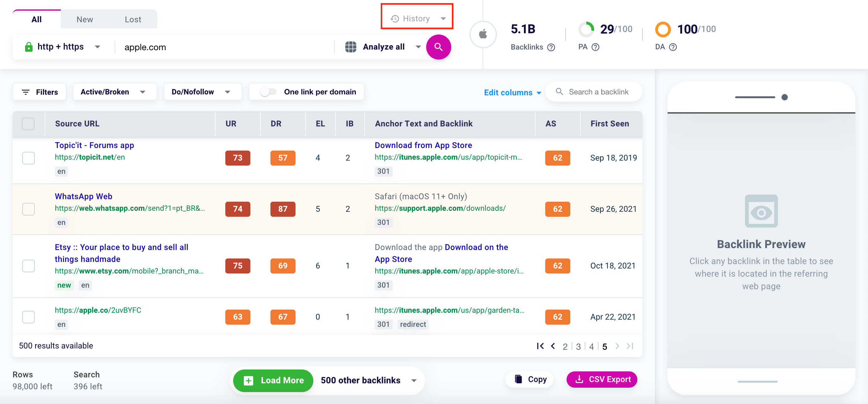This screenshot has width=868, height=404.
Task: Click the Apple logo site icon
Action: pyautogui.click(x=483, y=34)
